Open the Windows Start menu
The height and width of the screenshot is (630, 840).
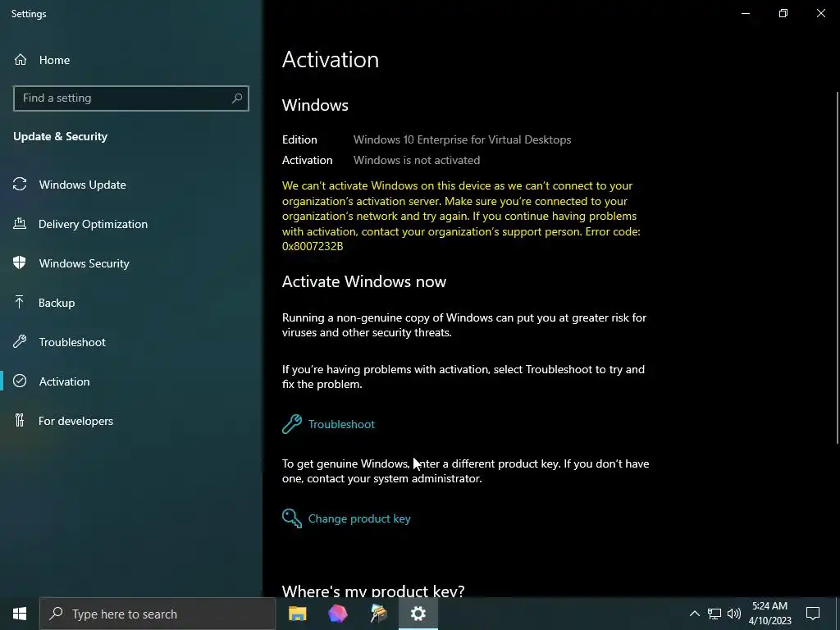pyautogui.click(x=20, y=614)
